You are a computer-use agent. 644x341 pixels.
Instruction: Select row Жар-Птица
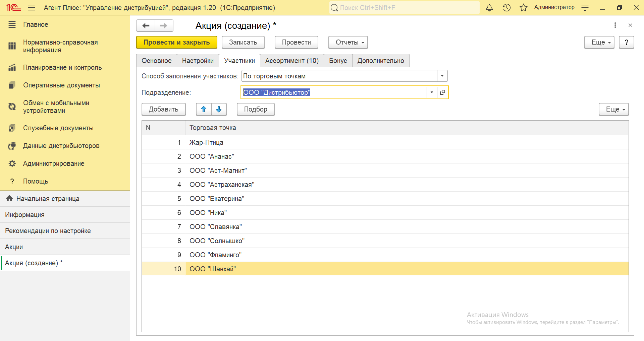385,142
